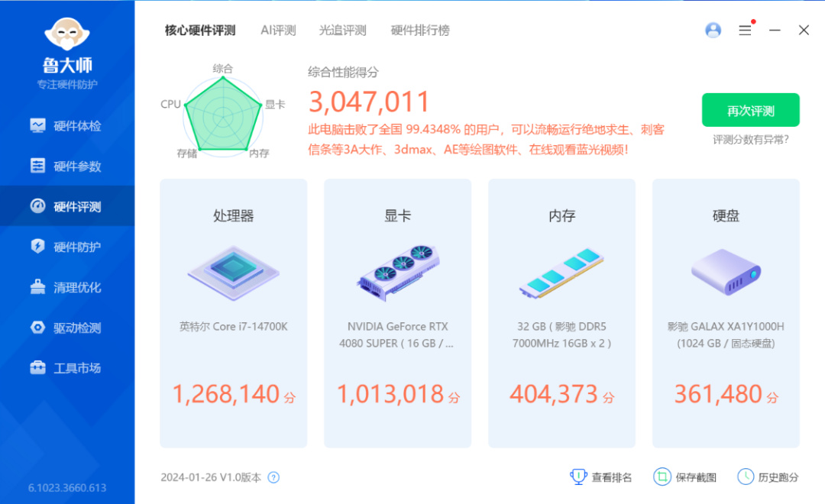Open the hamburger main menu

click(745, 30)
